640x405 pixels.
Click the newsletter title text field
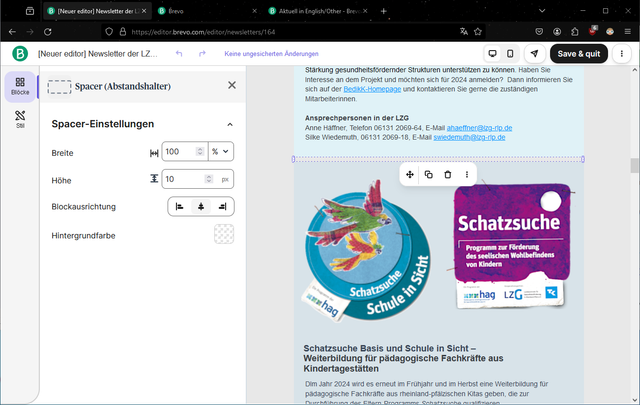coord(98,53)
